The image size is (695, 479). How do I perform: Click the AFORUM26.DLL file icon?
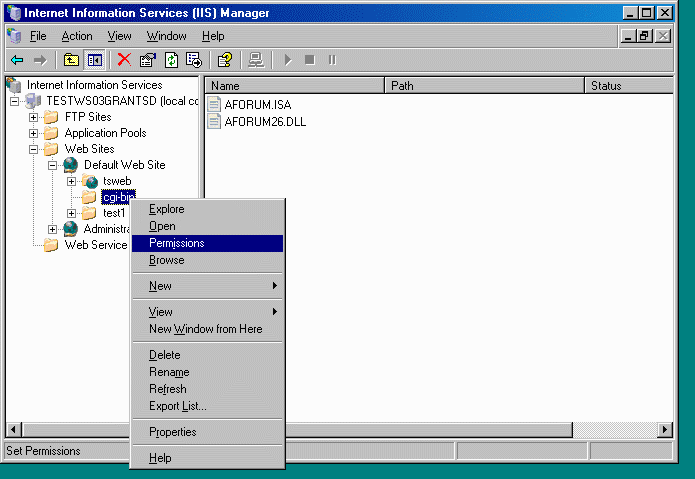click(x=214, y=121)
